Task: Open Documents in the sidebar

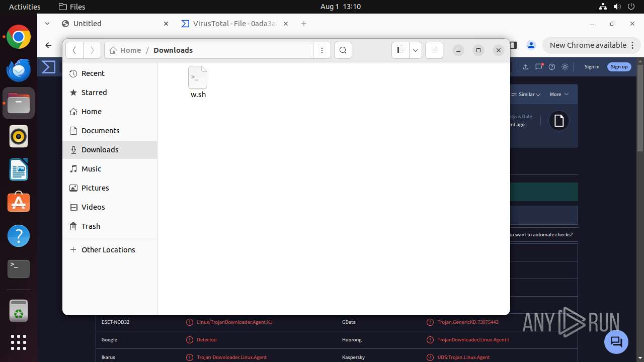Action: tap(110, 131)
